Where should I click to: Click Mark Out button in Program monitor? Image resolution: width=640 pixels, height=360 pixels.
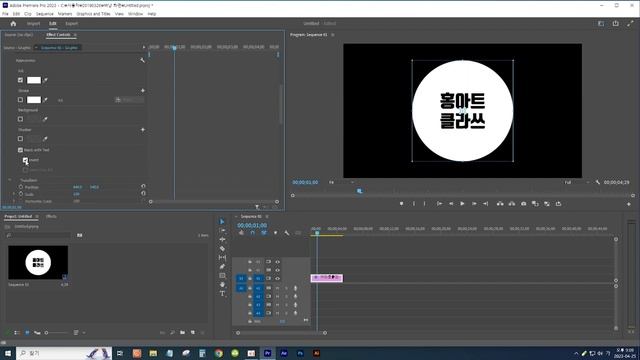[424, 204]
